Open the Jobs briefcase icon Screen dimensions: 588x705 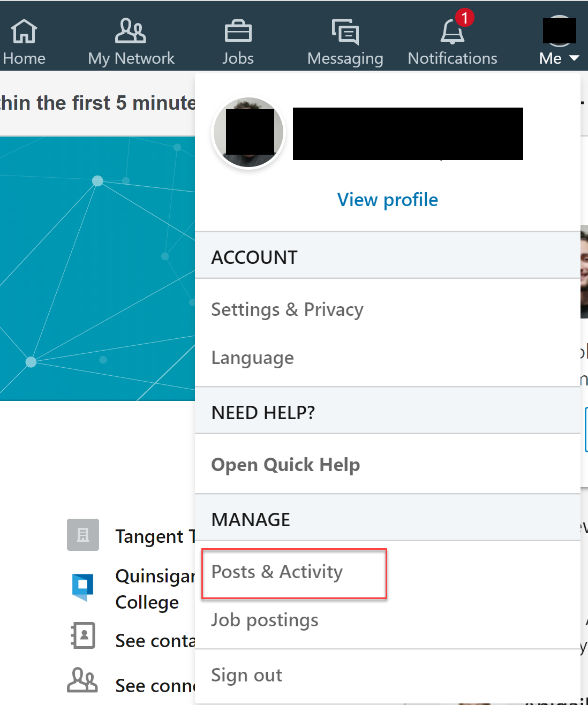(238, 31)
